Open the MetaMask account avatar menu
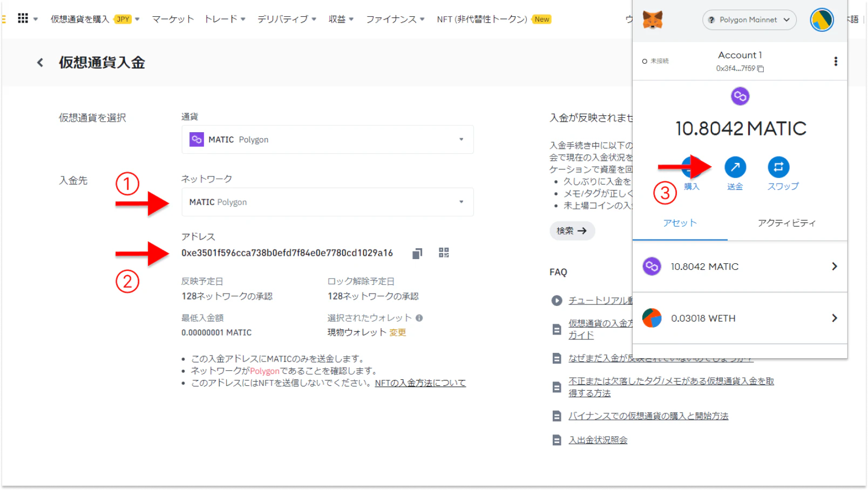This screenshot has width=868, height=490. pos(822,20)
